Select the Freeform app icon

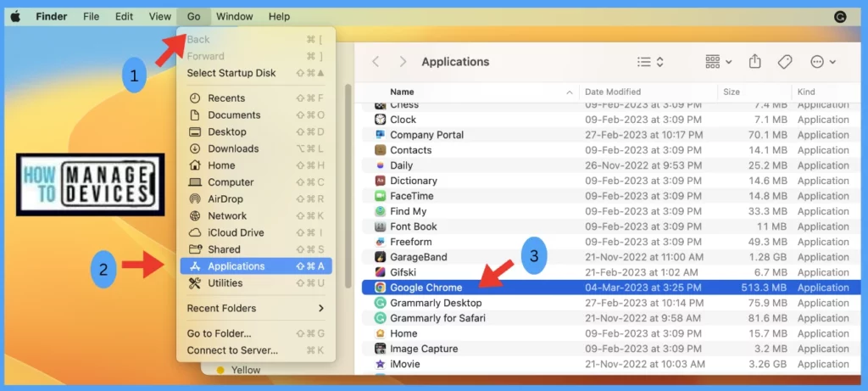point(380,242)
